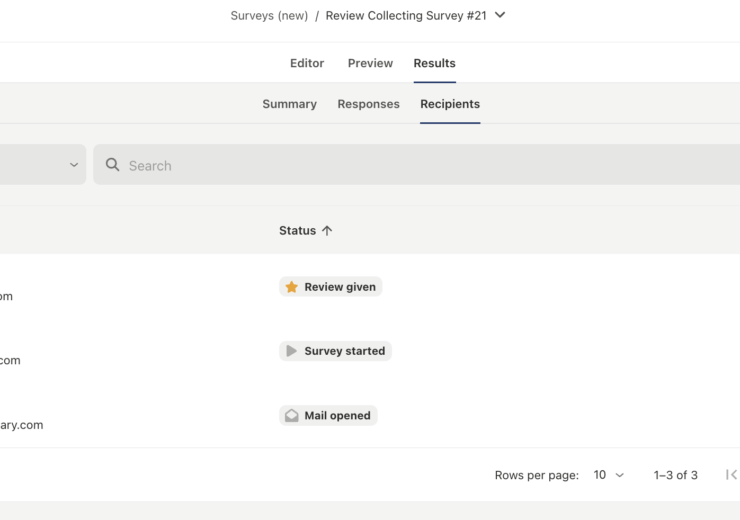Open the Editor tab
Image resolution: width=740 pixels, height=520 pixels.
tap(307, 63)
